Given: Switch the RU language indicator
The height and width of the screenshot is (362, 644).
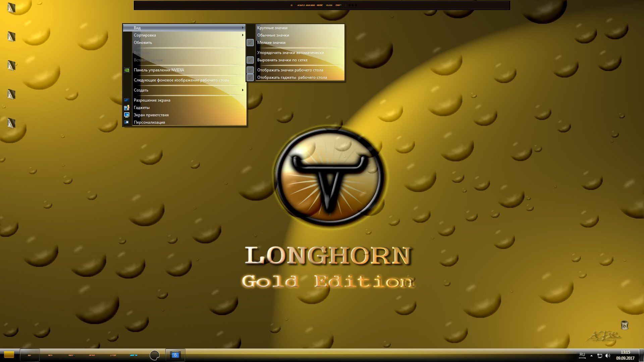Looking at the screenshot, I should pos(582,355).
